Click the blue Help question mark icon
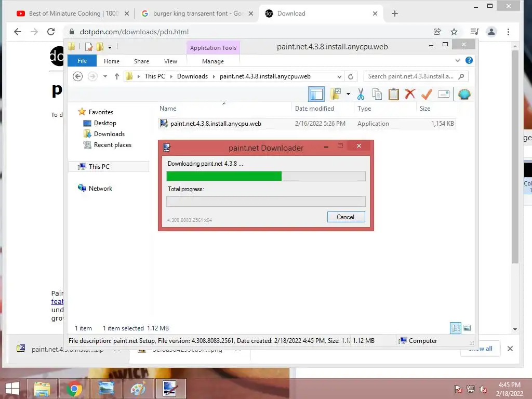The width and height of the screenshot is (532, 399). click(x=469, y=60)
